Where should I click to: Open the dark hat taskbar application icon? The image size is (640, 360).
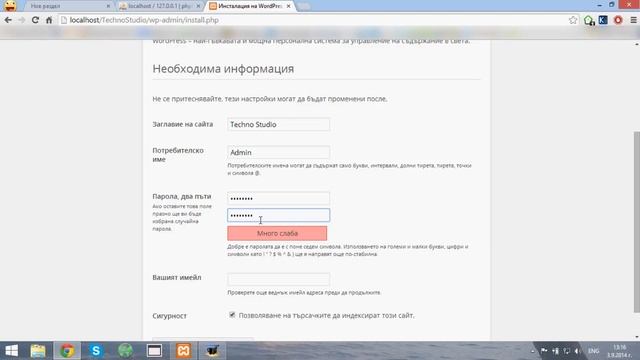(212, 351)
